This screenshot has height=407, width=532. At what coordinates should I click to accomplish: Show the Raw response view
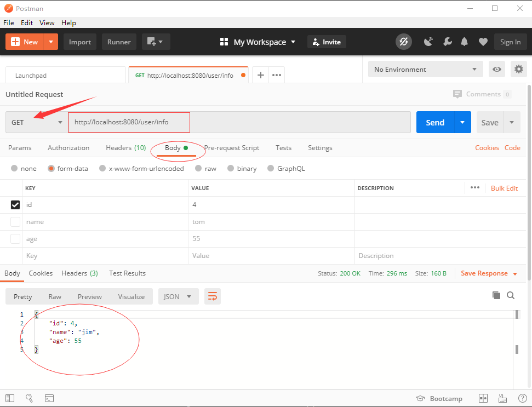tap(55, 297)
